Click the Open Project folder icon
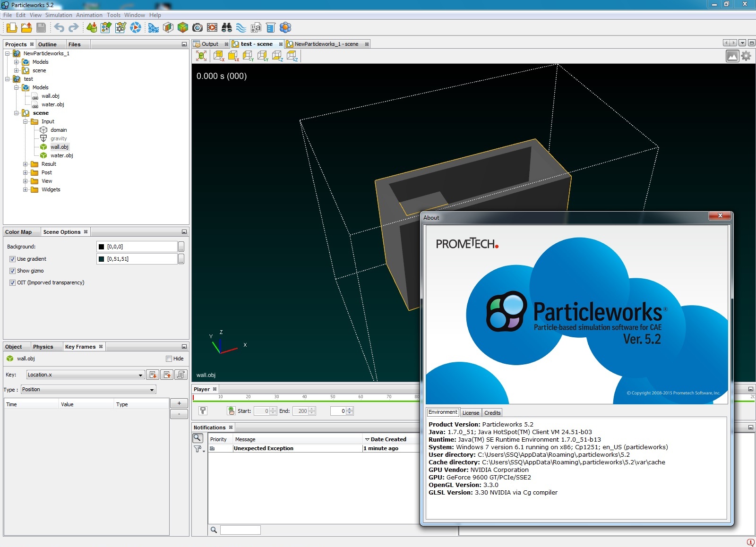Image resolution: width=756 pixels, height=547 pixels. (x=26, y=27)
